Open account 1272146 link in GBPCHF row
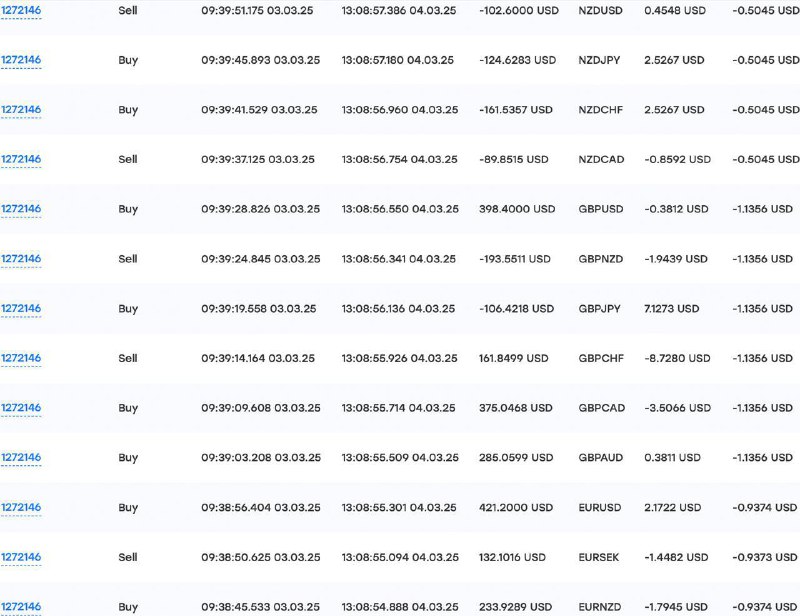This screenshot has width=800, height=616. (x=21, y=358)
